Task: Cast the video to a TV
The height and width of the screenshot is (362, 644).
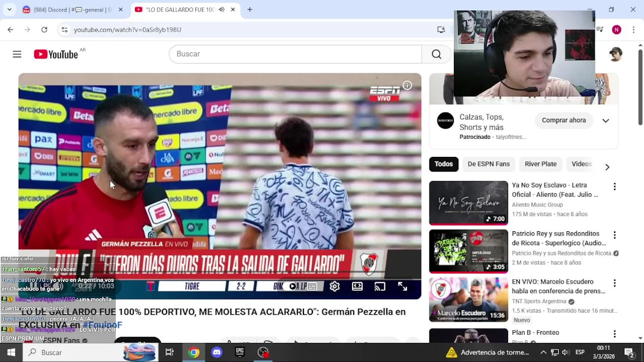Action: (x=380, y=287)
